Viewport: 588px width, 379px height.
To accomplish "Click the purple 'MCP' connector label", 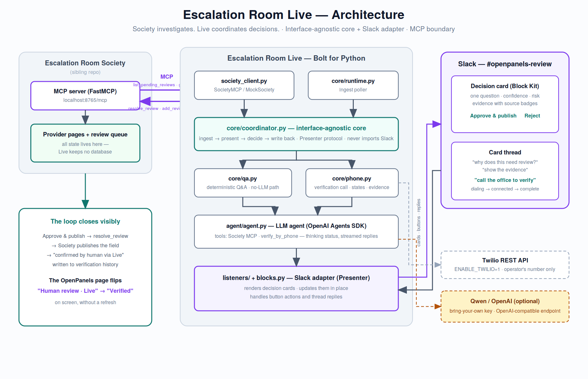I will 167,77.
